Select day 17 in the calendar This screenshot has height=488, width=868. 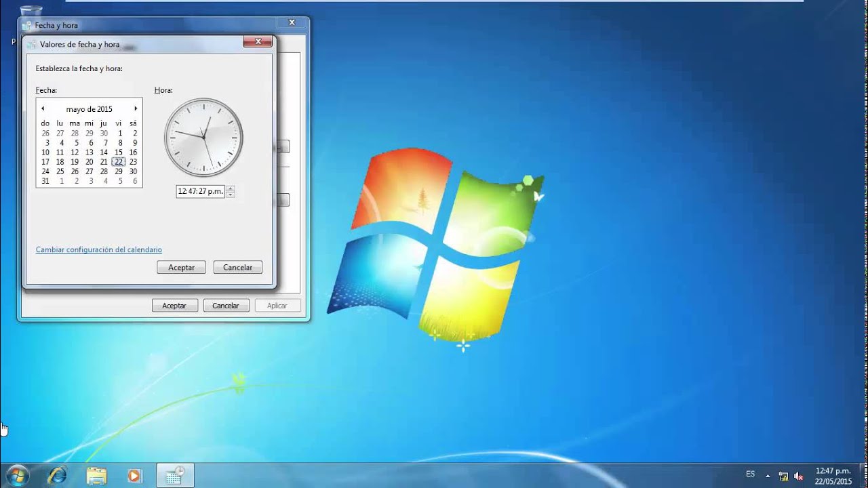coord(45,162)
